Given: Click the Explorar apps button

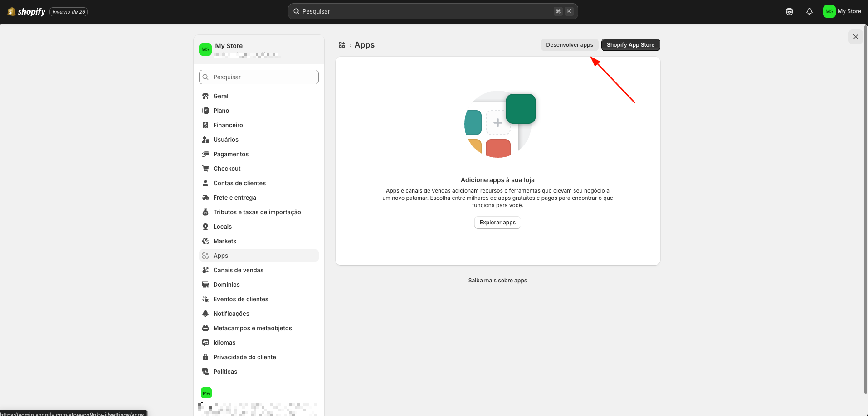Looking at the screenshot, I should [497, 223].
